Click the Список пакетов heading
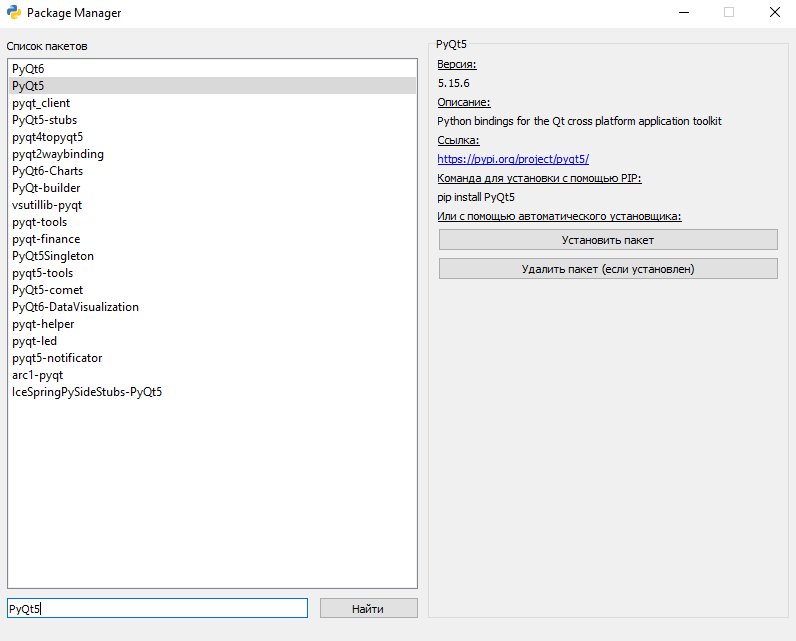796x641 pixels. (47, 46)
